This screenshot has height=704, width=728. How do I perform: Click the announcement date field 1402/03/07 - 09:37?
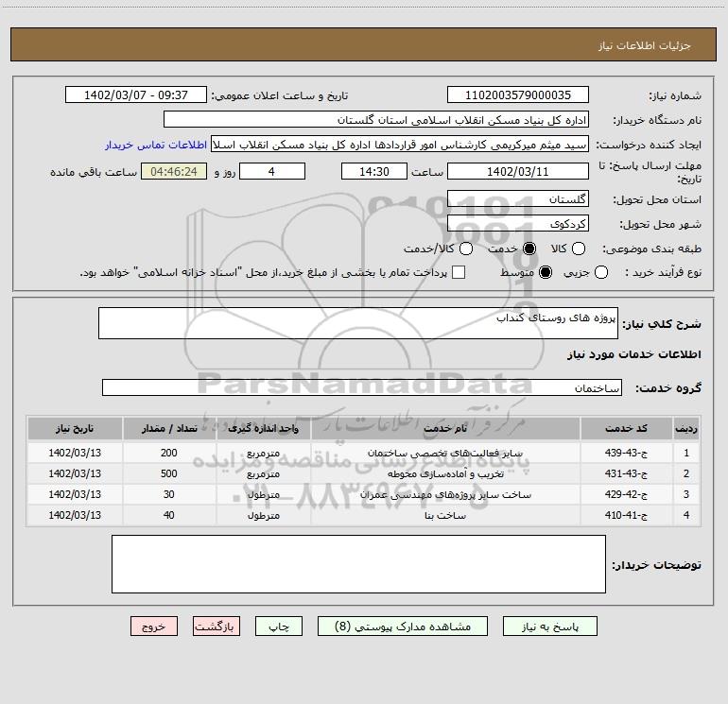pyautogui.click(x=136, y=95)
